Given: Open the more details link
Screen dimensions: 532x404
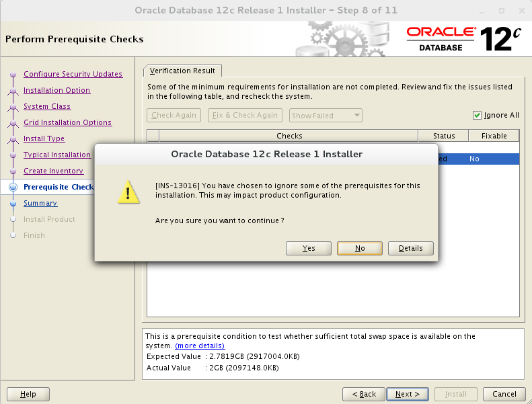Looking at the screenshot, I should [x=200, y=346].
